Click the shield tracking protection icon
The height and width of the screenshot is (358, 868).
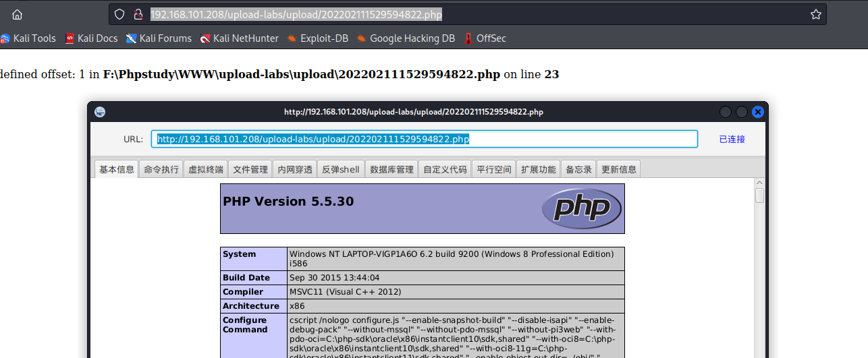(119, 14)
